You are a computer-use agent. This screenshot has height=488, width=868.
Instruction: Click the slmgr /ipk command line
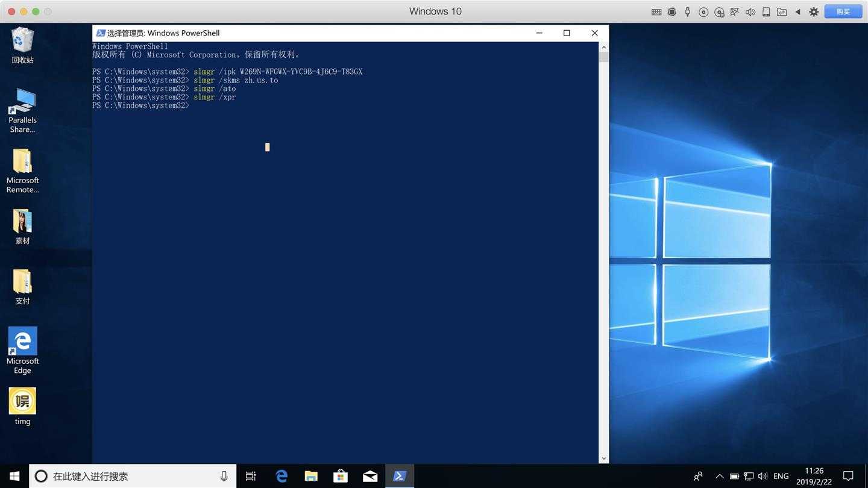(x=227, y=72)
